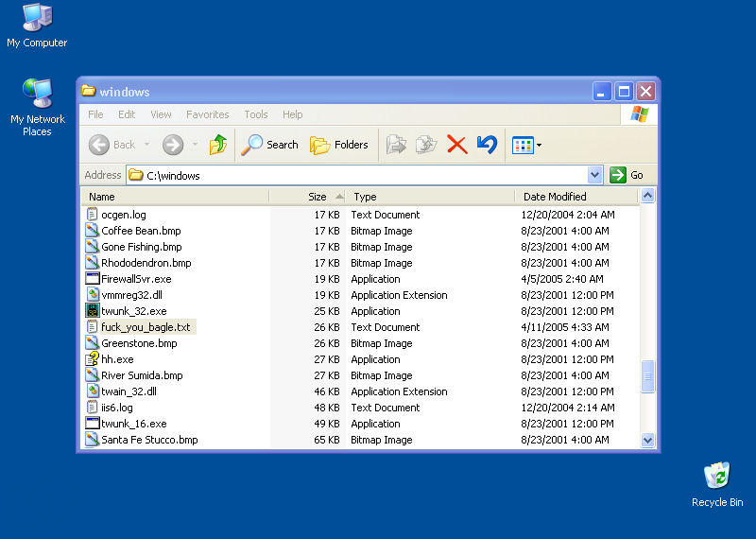Select the FirewallSvr.exe application icon
Image resolution: width=756 pixels, height=539 pixels.
click(x=93, y=279)
